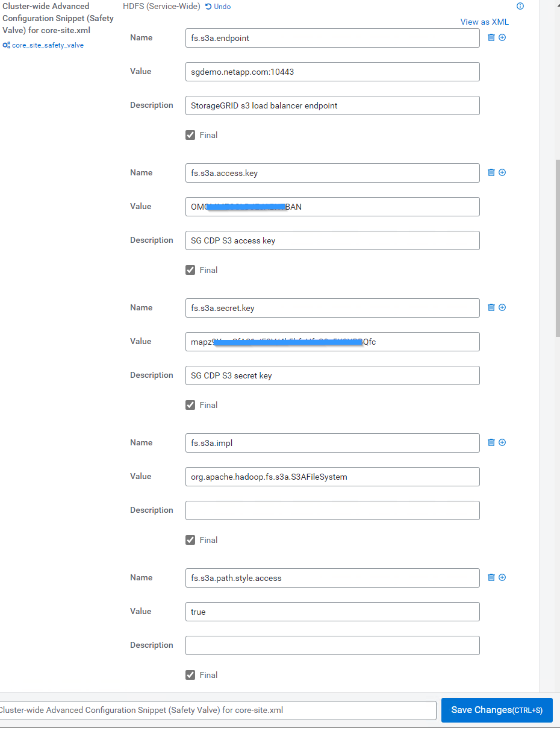560x731 pixels.
Task: Add a property after fs.s3a.impl
Action: (502, 442)
